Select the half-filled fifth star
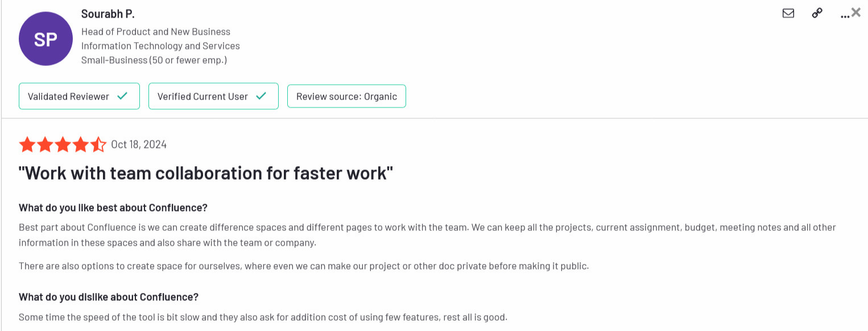Viewport: 868px width, 331px height. pyautogui.click(x=98, y=144)
